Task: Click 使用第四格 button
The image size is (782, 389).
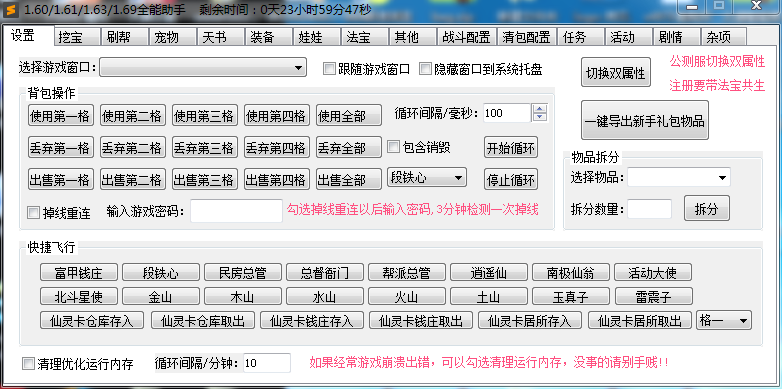Action: click(277, 115)
